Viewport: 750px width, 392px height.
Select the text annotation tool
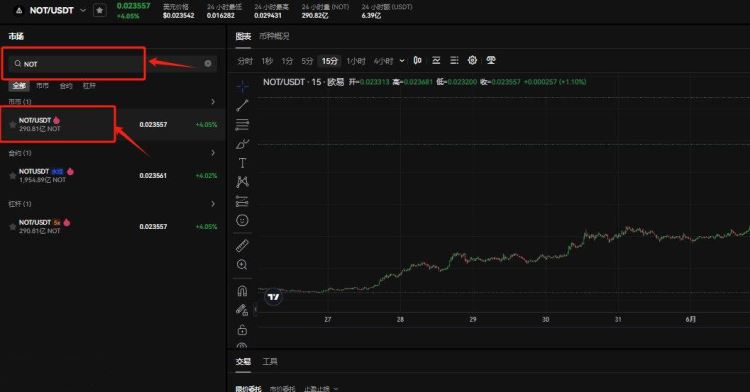point(242,163)
